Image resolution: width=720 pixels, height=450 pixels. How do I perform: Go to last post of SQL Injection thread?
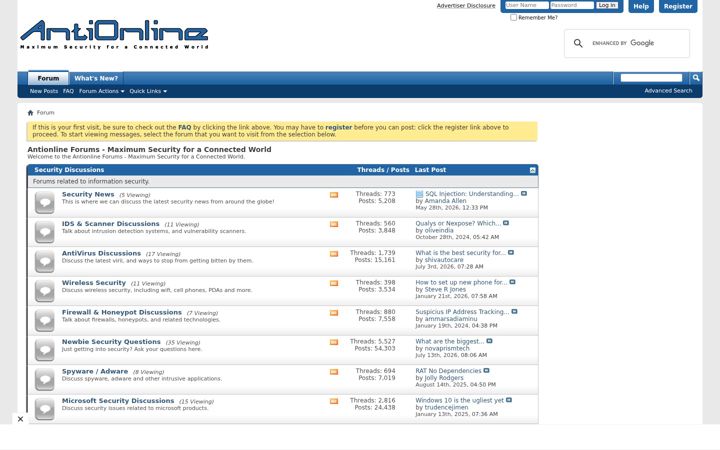pyautogui.click(x=523, y=194)
